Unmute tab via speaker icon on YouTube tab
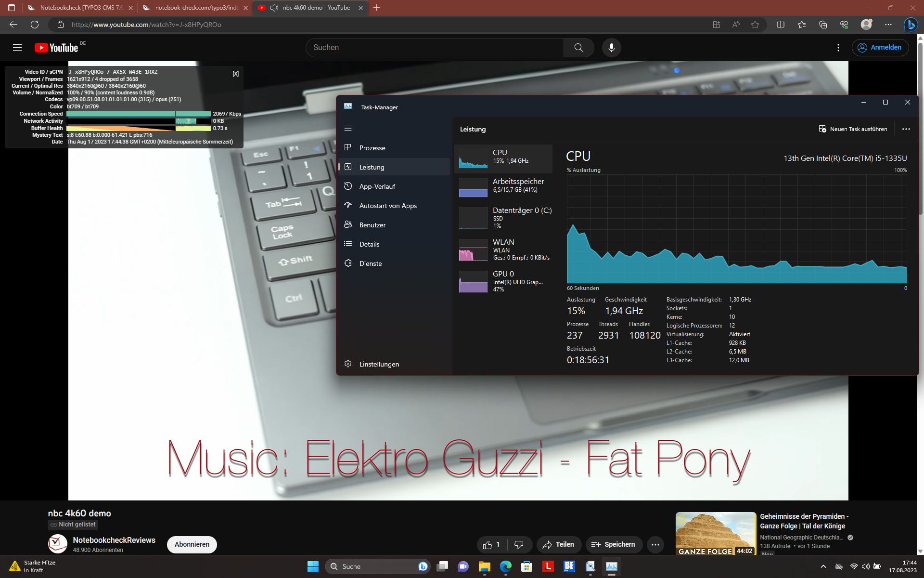The image size is (924, 578). point(274,8)
